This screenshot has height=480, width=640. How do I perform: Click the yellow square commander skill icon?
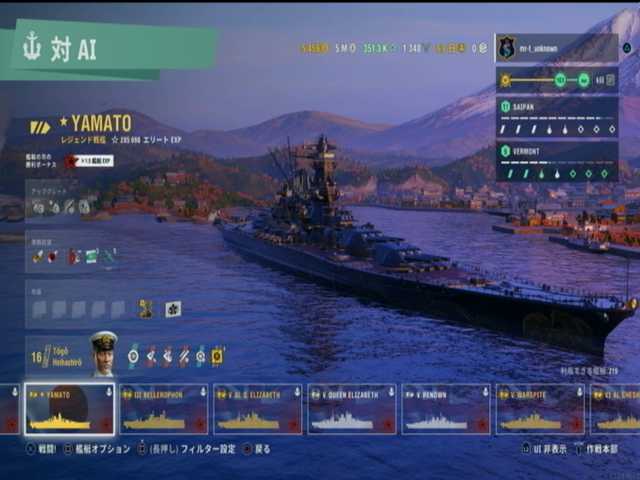217,356
